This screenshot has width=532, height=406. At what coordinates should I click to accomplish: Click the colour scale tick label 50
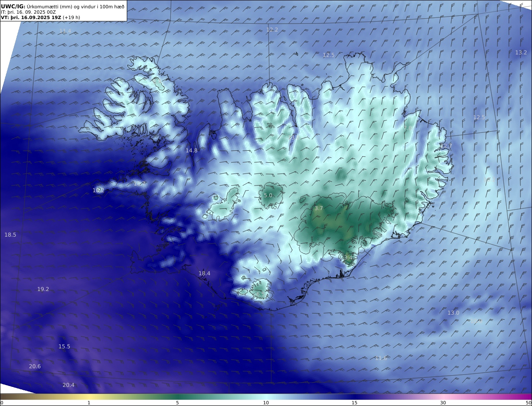[528, 403]
